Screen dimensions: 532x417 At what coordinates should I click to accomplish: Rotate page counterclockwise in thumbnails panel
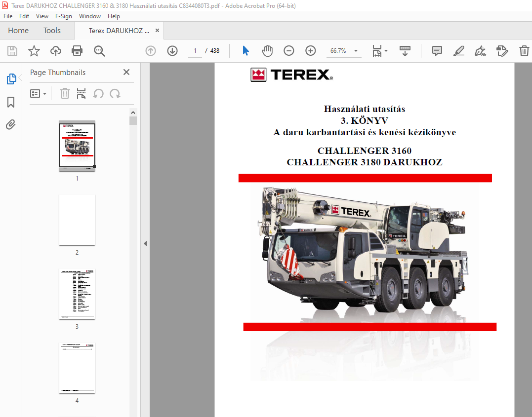pos(98,93)
